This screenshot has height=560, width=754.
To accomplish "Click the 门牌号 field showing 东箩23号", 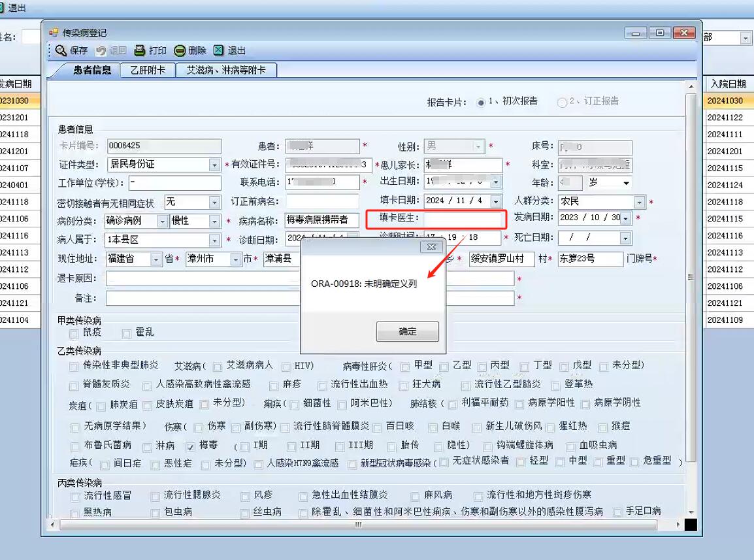I will pyautogui.click(x=591, y=259).
